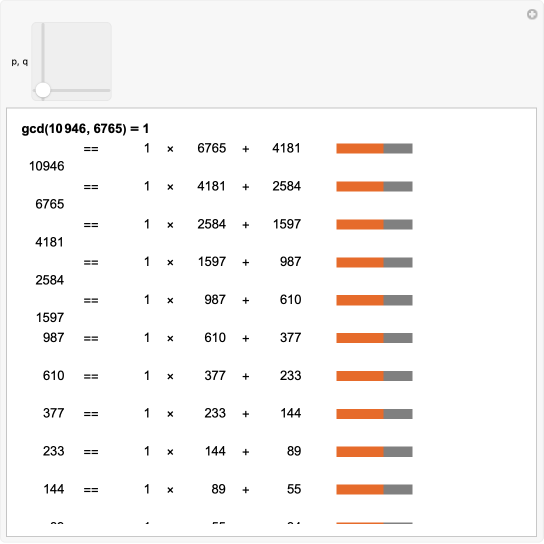
Task: Click the p, q control label
Action: 19,61
